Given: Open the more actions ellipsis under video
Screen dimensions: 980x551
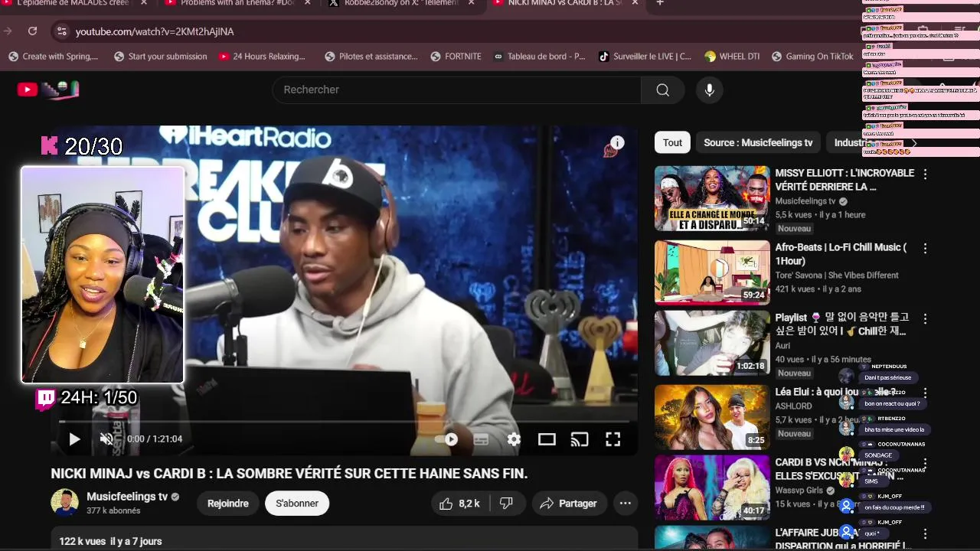Looking at the screenshot, I should click(x=626, y=504).
